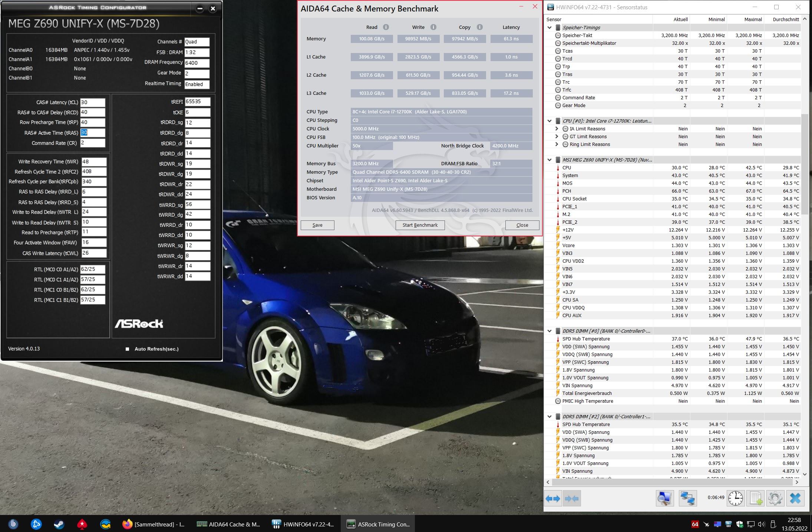Click DRAM Frequency field 6400

[x=197, y=63]
